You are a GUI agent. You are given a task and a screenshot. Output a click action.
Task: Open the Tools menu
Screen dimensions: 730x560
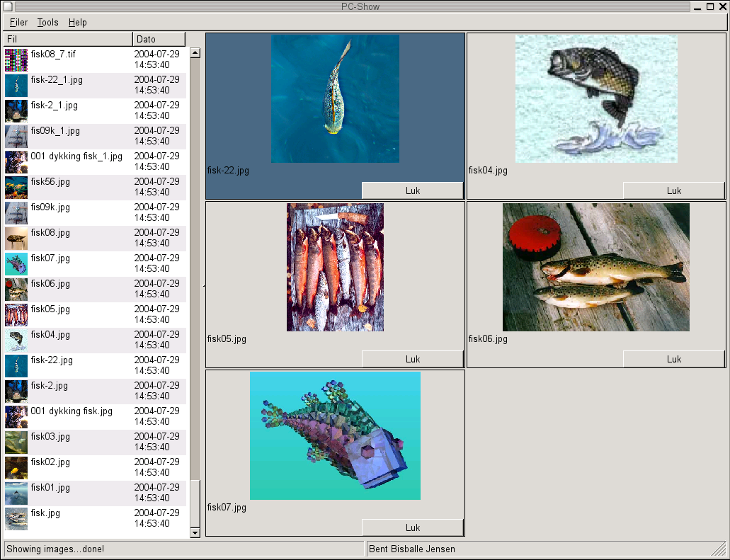click(48, 23)
